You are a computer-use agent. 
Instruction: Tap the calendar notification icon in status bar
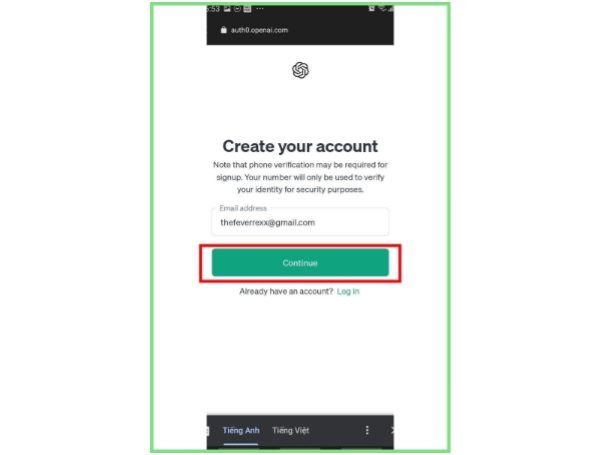point(248,8)
